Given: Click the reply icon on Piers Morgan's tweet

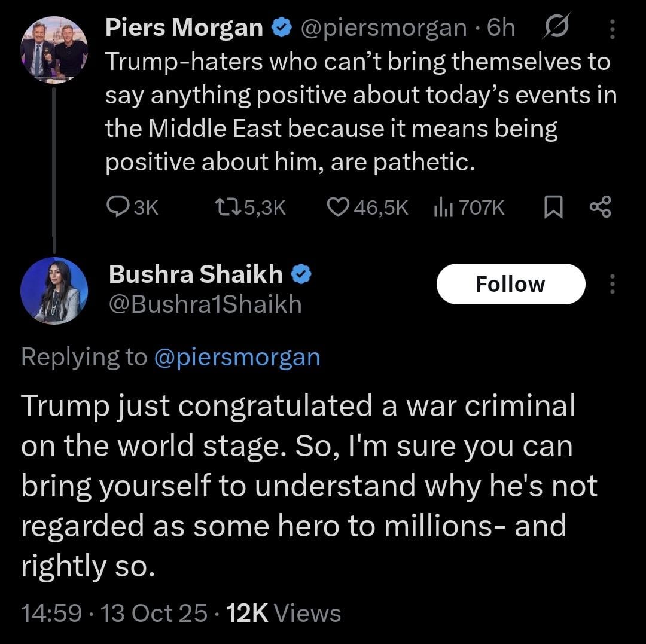Looking at the screenshot, I should tap(115, 207).
